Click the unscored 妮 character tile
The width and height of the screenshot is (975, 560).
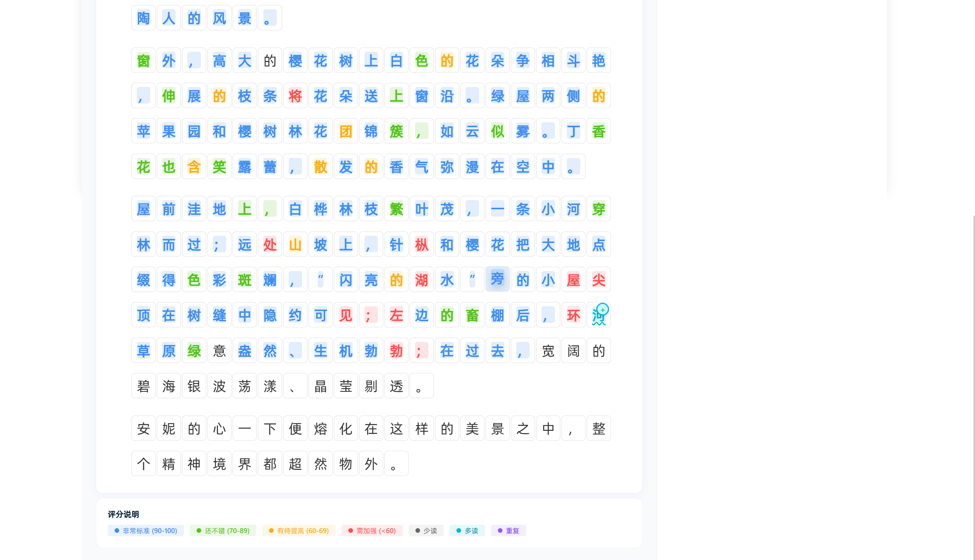click(x=169, y=428)
